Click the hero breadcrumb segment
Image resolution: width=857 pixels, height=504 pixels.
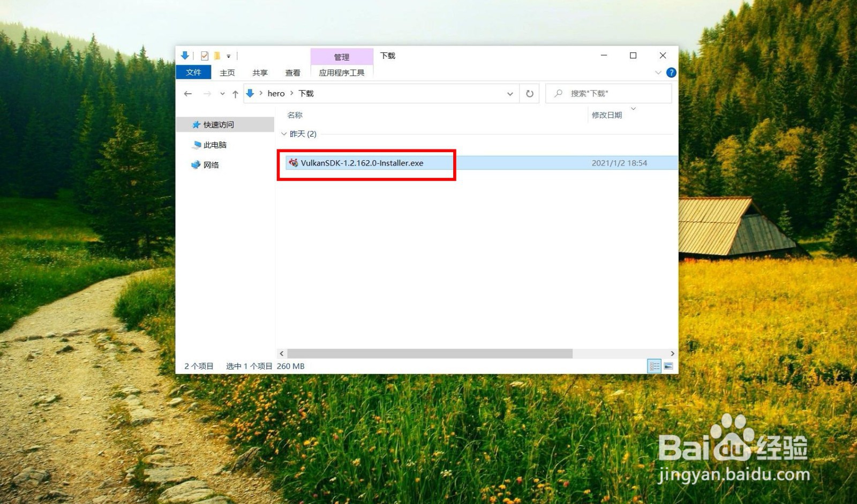276,93
